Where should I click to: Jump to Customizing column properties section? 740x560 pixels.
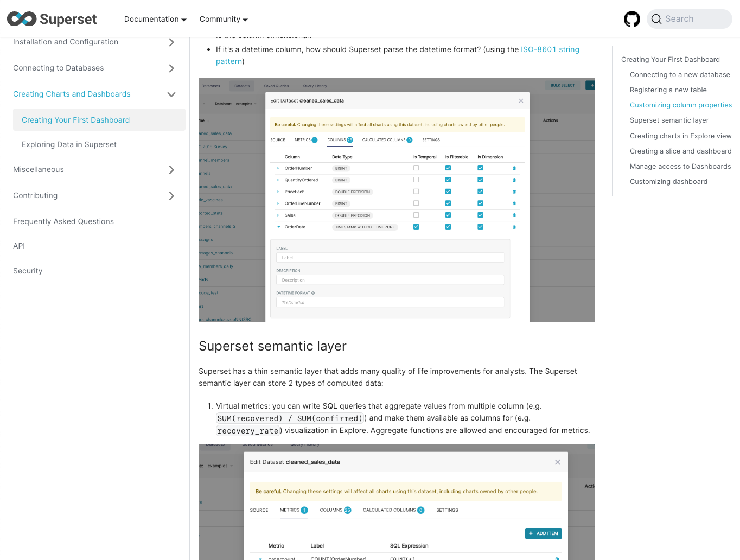click(681, 105)
